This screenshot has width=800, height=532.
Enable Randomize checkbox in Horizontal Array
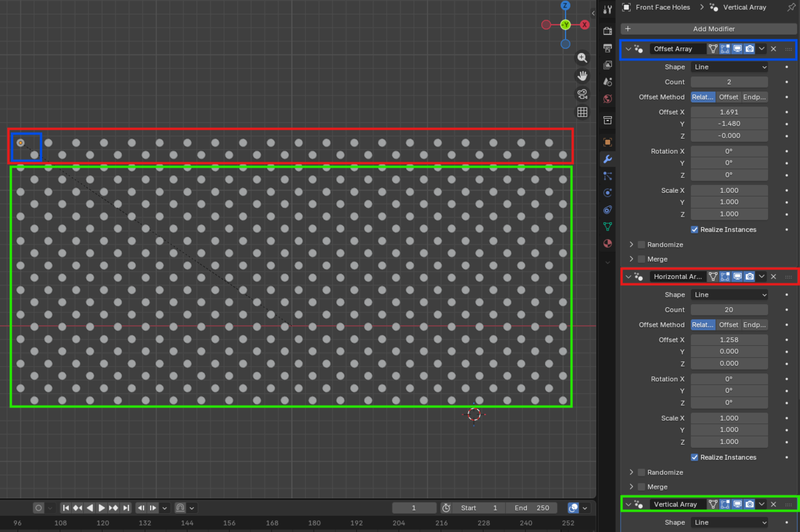pyautogui.click(x=641, y=473)
